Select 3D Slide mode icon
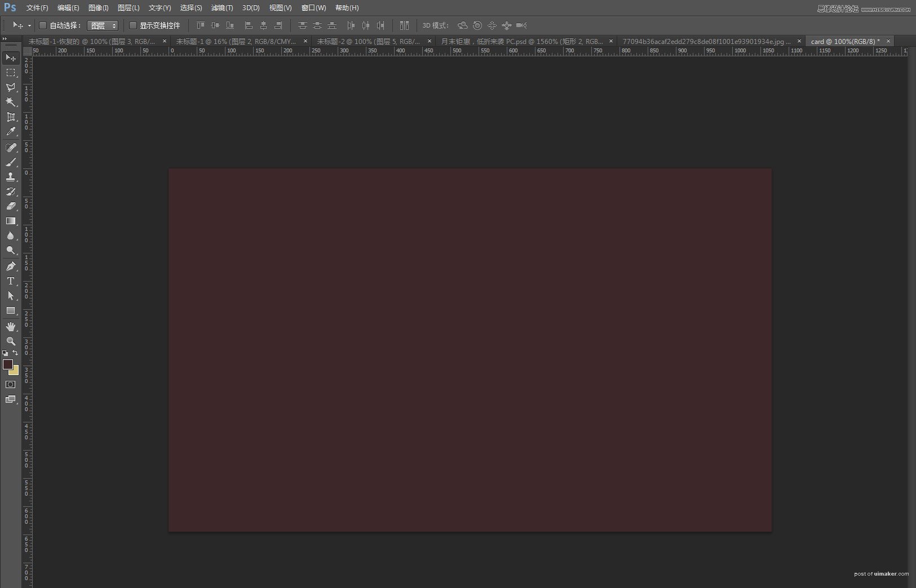Viewport: 916px width, 588px height. coord(507,25)
